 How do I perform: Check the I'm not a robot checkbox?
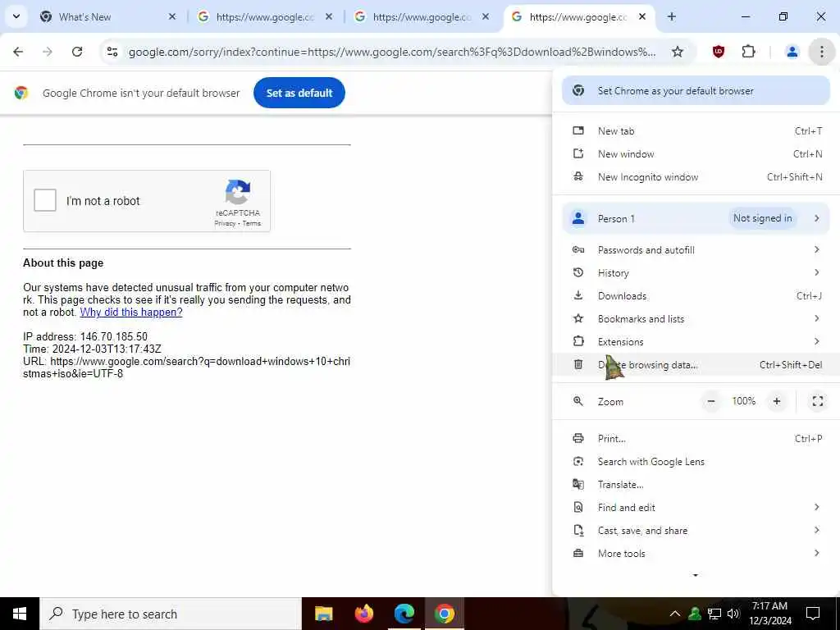[45, 200]
